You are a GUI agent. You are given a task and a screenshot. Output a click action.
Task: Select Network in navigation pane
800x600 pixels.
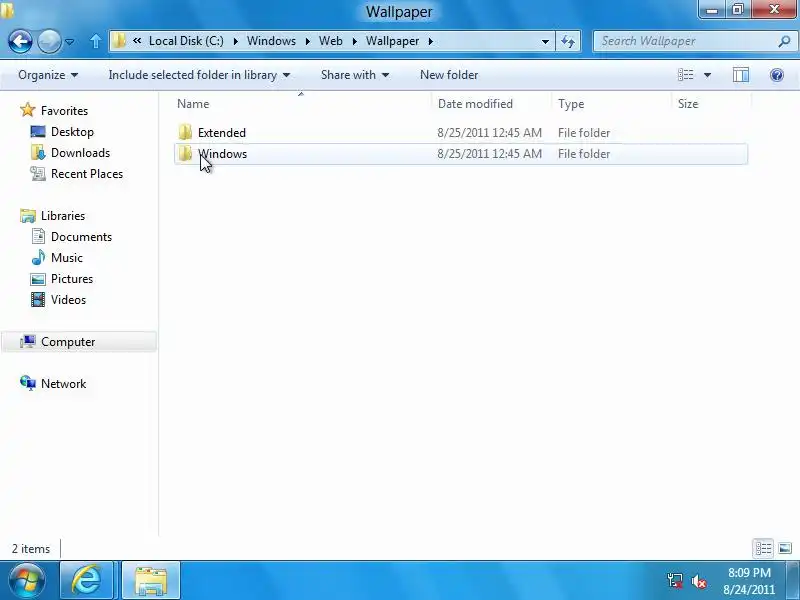63,384
